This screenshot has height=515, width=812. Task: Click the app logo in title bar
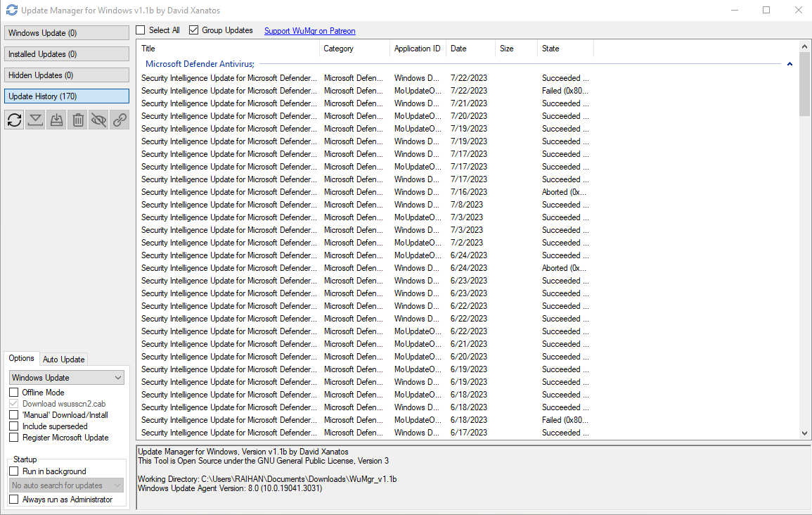[11, 10]
